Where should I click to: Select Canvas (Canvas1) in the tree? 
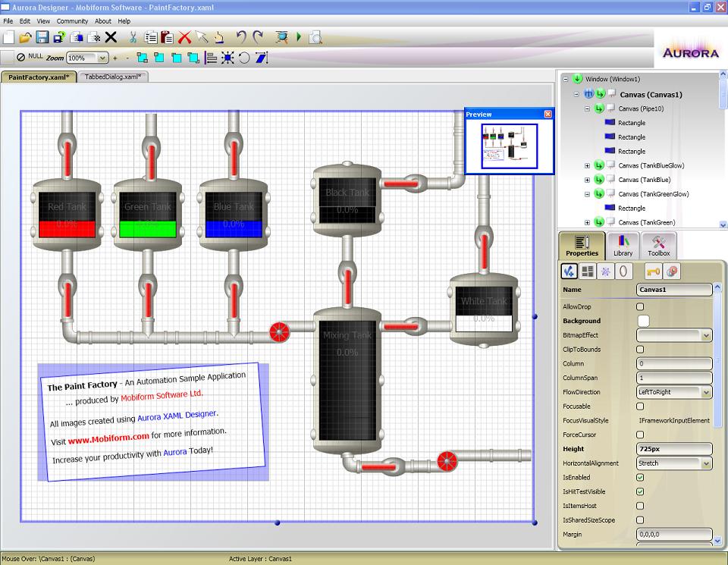click(651, 94)
